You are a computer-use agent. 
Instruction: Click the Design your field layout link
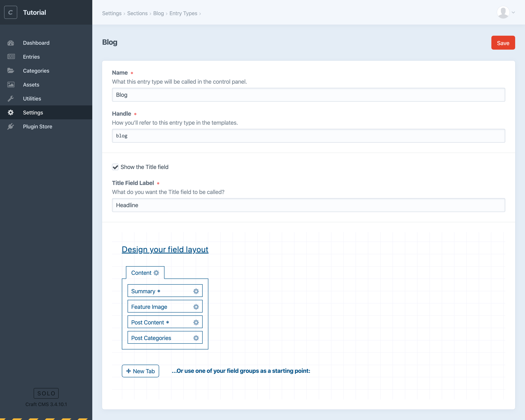[165, 249]
